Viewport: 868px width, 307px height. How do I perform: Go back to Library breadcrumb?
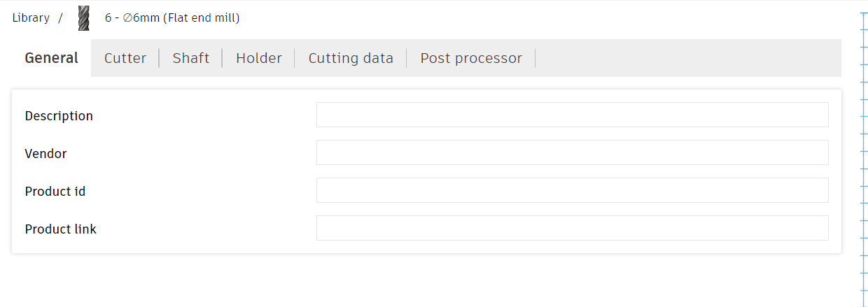click(31, 18)
